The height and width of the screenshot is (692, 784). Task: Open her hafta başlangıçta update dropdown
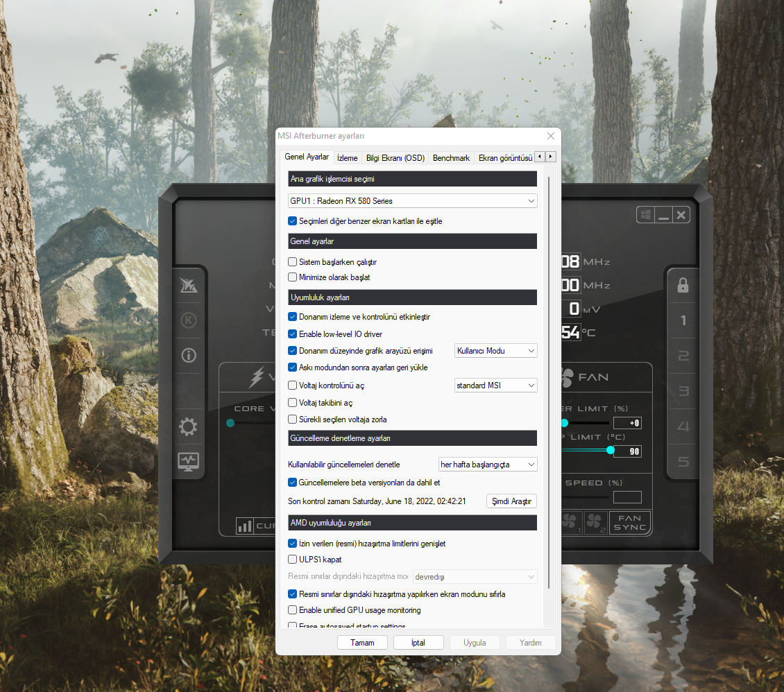(488, 464)
